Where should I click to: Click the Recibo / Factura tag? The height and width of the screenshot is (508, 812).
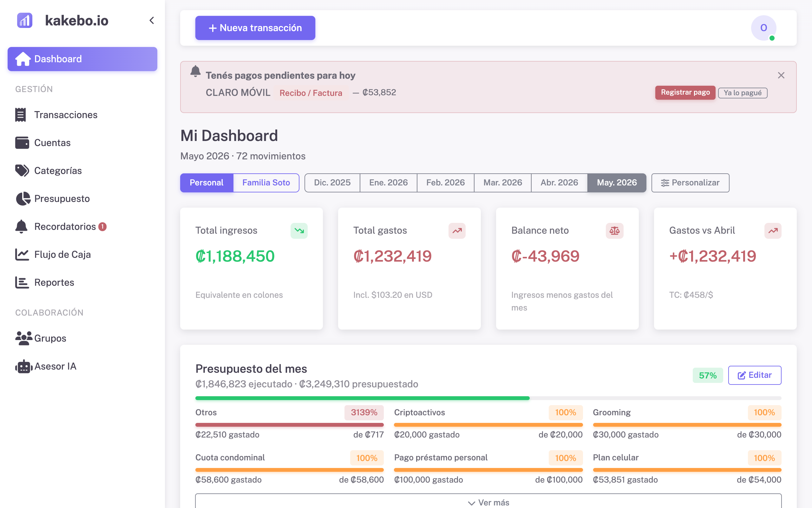311,93
